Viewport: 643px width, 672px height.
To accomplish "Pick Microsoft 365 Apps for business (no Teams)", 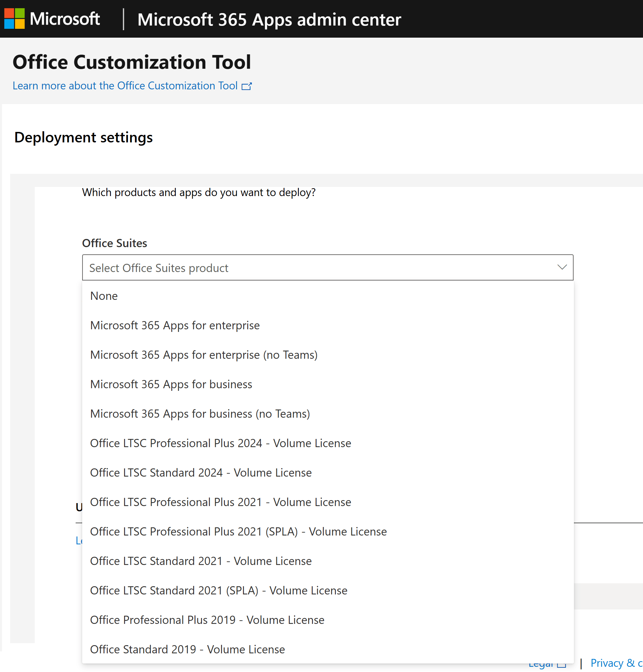I will (328, 414).
